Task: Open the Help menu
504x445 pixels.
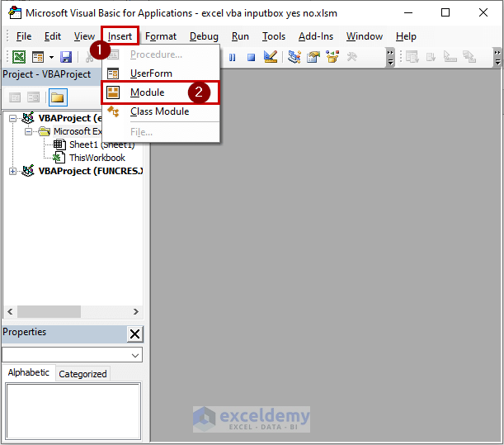Action: 406,36
